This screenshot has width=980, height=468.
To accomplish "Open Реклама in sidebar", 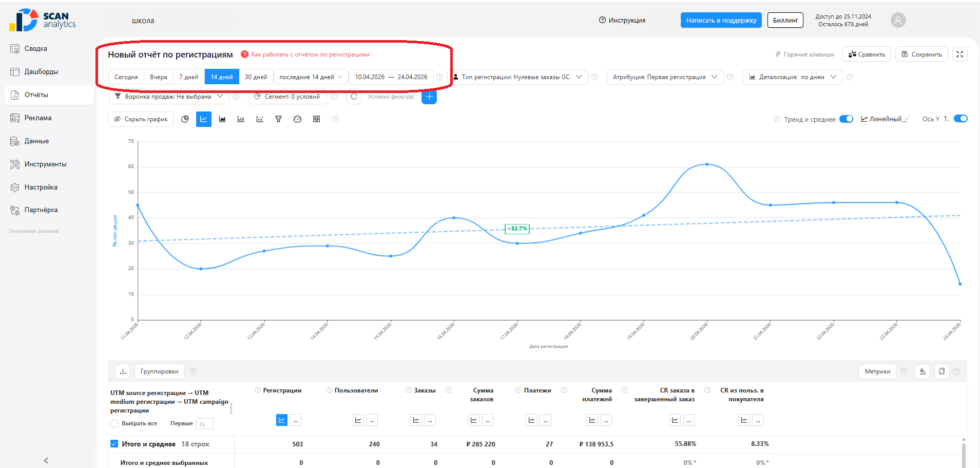I will click(x=49, y=118).
